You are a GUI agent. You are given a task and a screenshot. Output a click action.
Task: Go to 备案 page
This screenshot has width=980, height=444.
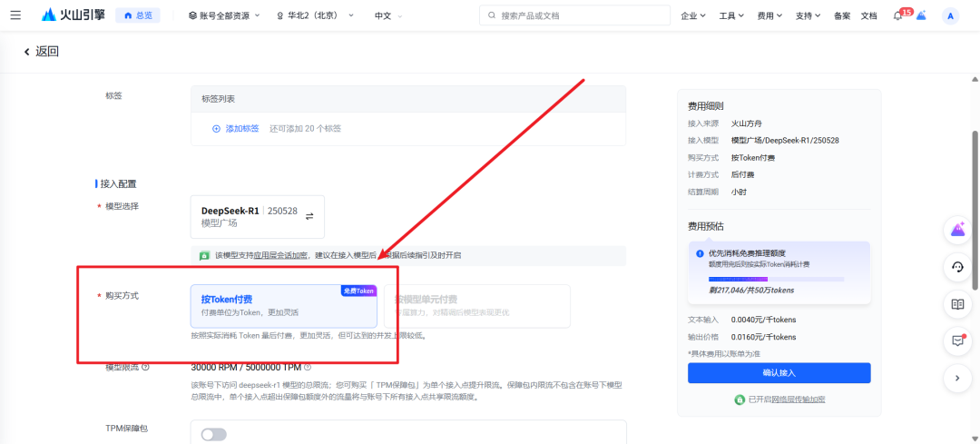tap(842, 15)
